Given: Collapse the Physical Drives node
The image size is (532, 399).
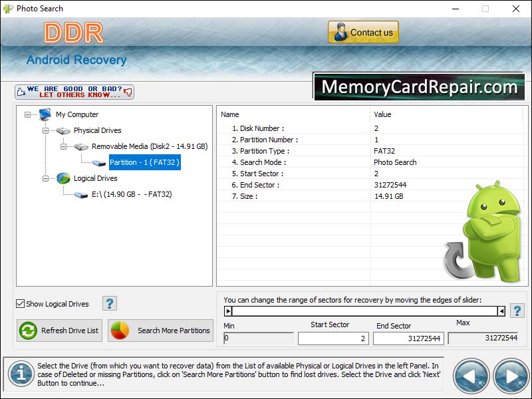Looking at the screenshot, I should (45, 130).
